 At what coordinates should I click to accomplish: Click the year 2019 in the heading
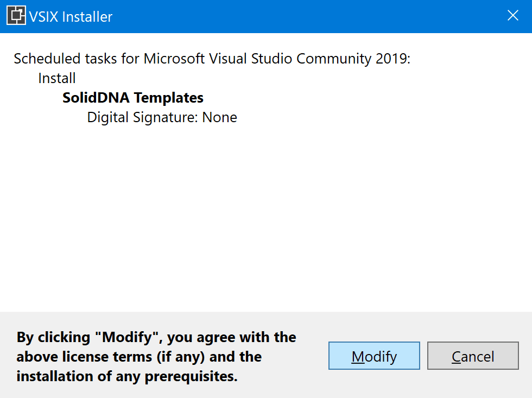click(391, 59)
